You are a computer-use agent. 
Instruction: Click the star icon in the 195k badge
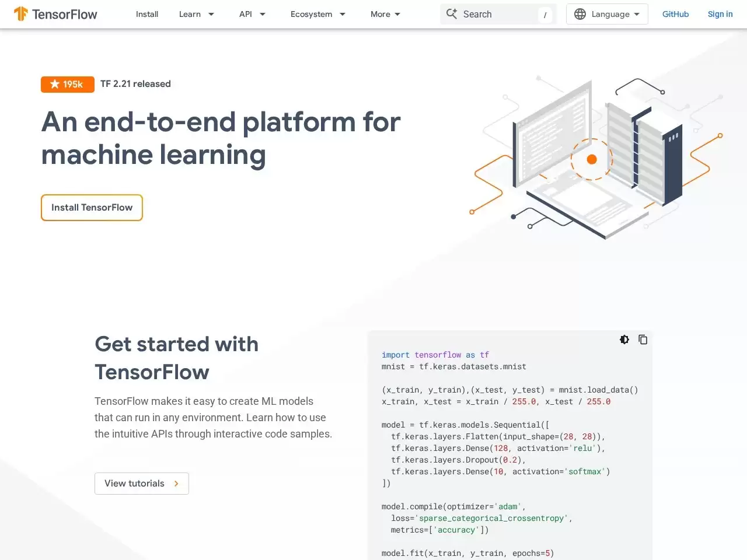[x=54, y=84]
